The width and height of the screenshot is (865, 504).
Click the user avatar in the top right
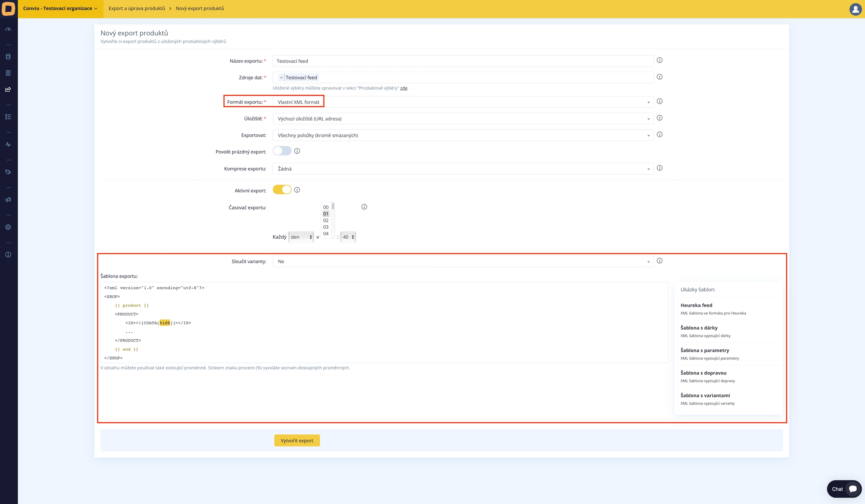pos(855,9)
